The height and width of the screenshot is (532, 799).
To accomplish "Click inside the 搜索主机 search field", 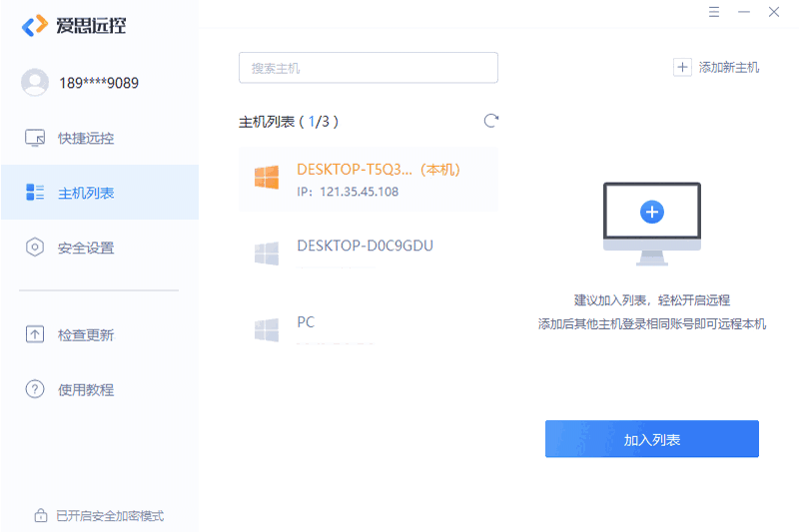I will 368,68.
